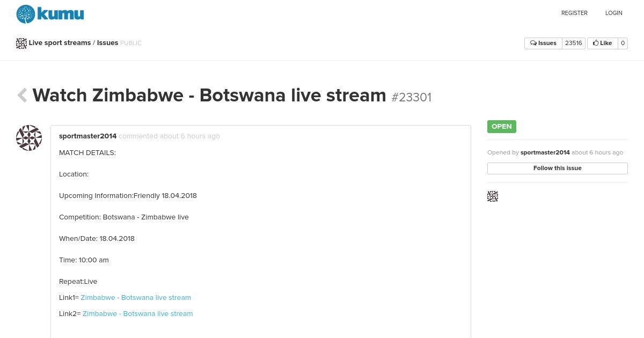
Task: Click the like count showing 0
Action: pyautogui.click(x=623, y=43)
